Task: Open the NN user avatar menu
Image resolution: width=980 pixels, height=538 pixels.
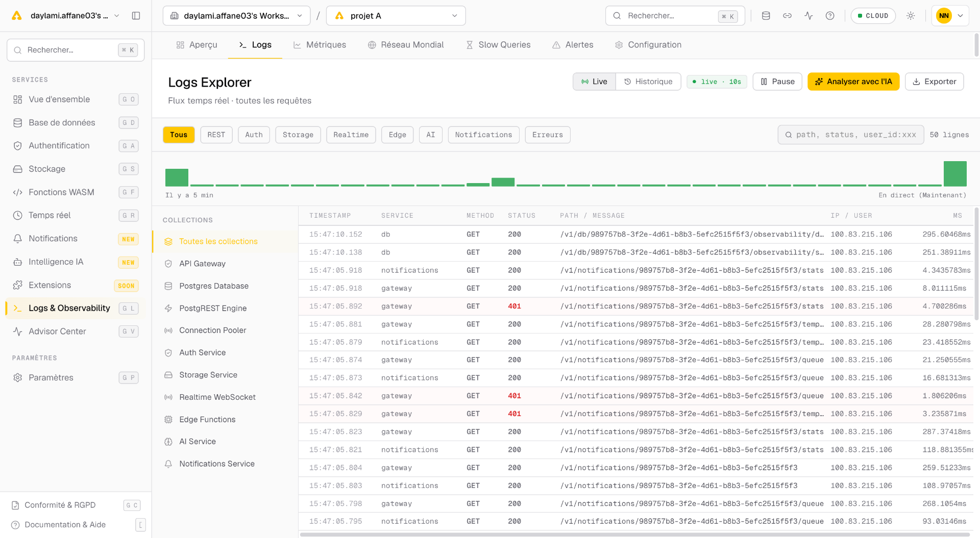Action: 950,16
